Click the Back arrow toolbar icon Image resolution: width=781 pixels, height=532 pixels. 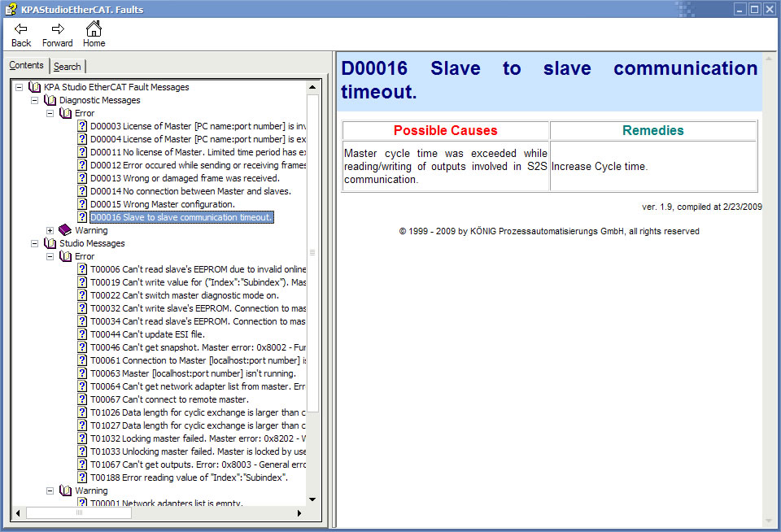21,29
